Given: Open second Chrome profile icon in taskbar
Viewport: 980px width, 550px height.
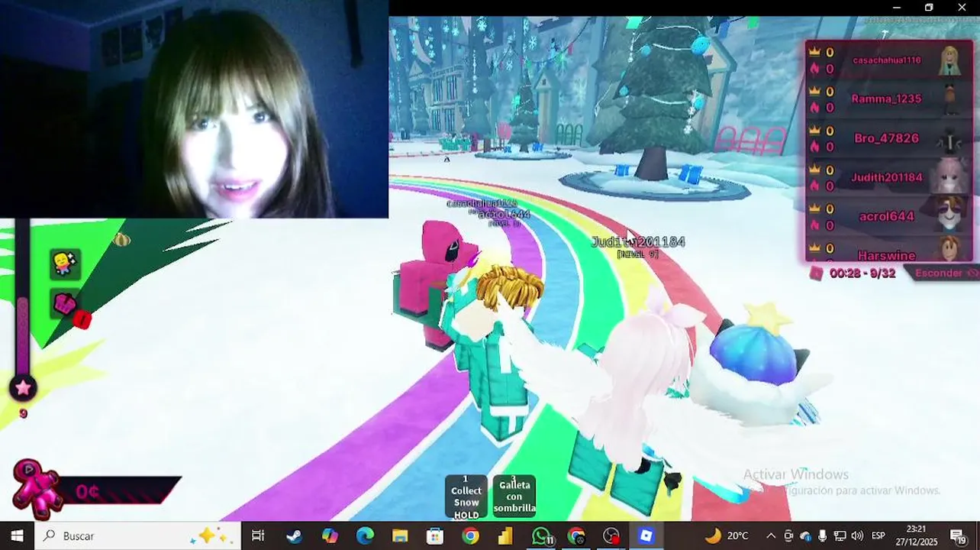Looking at the screenshot, I should point(576,535).
